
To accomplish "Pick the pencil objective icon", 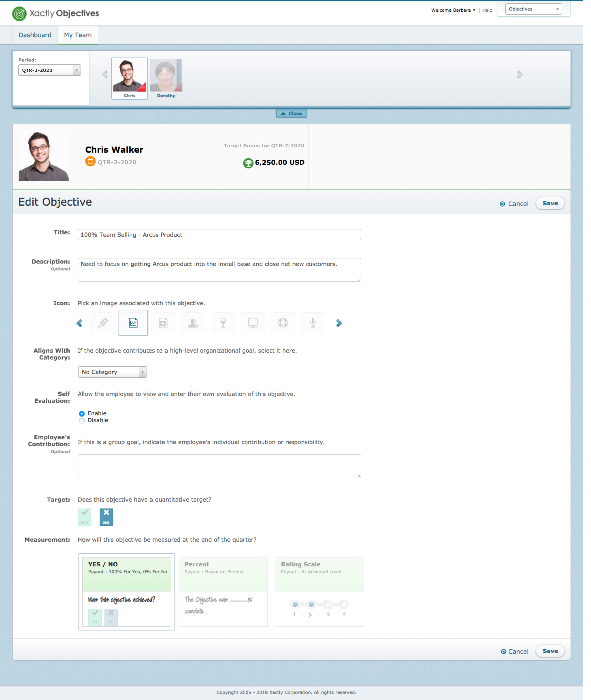I will point(103,322).
